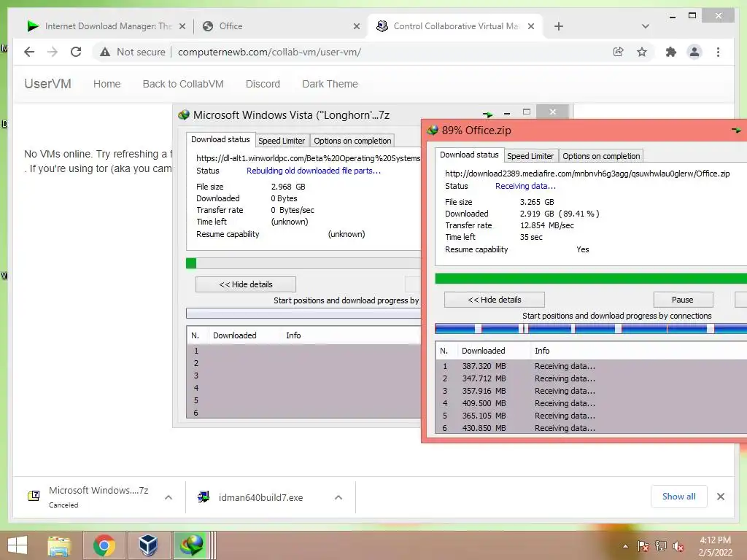Image resolution: width=747 pixels, height=560 pixels.
Task: Click the Vista download progress bar
Action: (x=303, y=263)
